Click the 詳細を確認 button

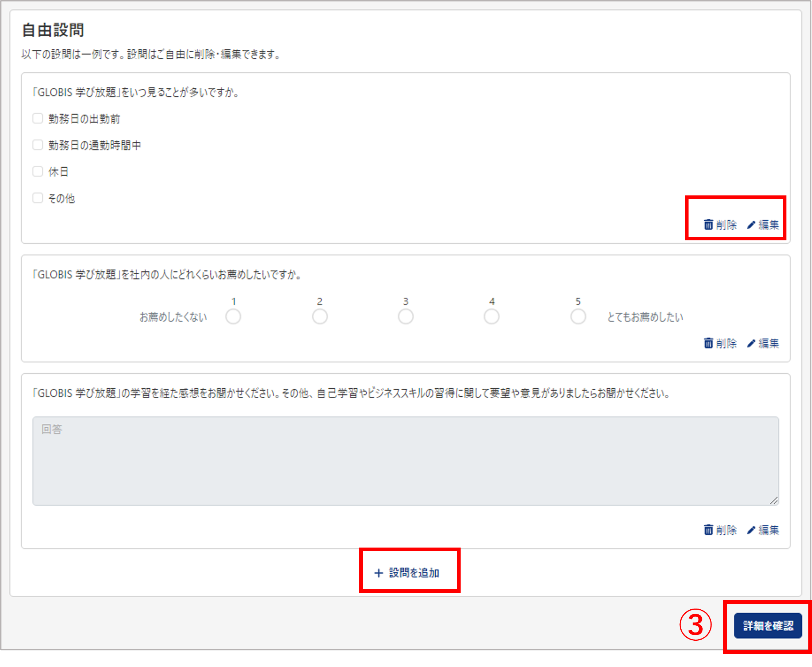coord(768,625)
